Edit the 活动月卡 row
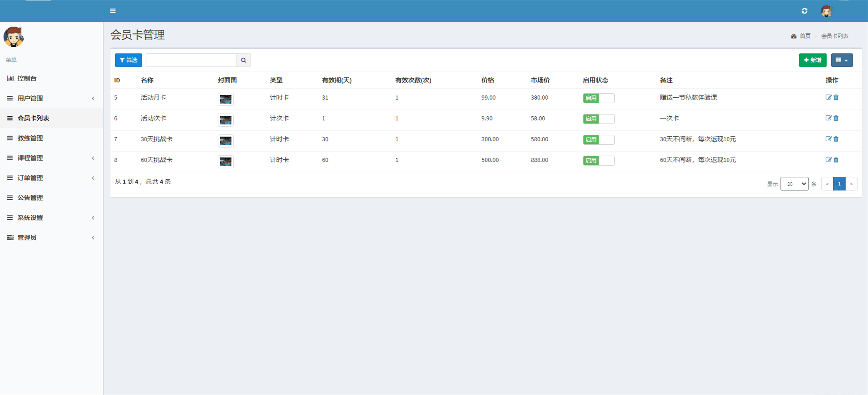868x395 pixels. tap(829, 97)
